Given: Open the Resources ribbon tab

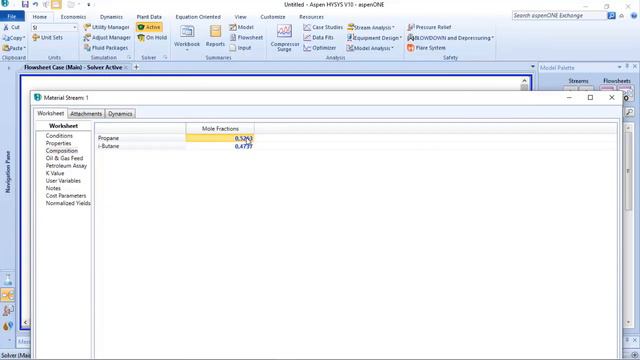Looking at the screenshot, I should pos(311,17).
